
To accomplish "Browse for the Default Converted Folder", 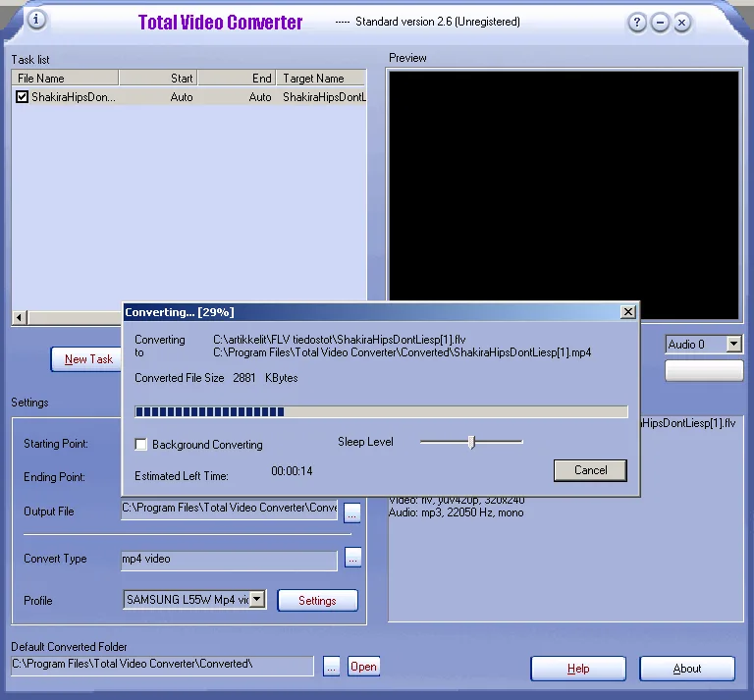I will pyautogui.click(x=331, y=667).
